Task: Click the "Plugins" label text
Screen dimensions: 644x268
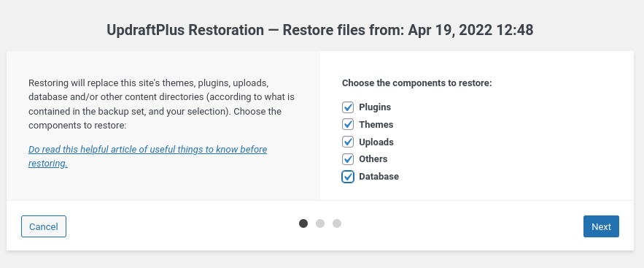Action: [375, 107]
